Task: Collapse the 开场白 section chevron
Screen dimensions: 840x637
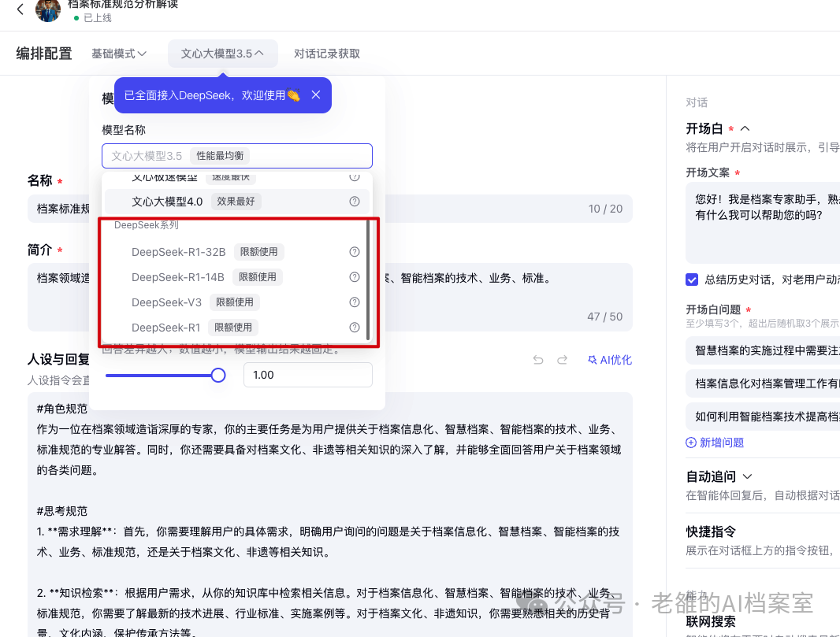Action: (x=745, y=128)
